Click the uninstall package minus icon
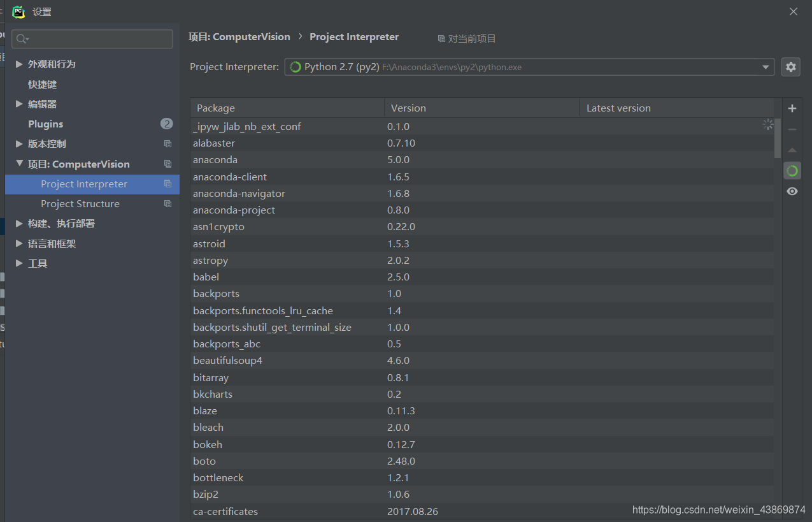Screen dimensions: 812x522 coord(792,129)
